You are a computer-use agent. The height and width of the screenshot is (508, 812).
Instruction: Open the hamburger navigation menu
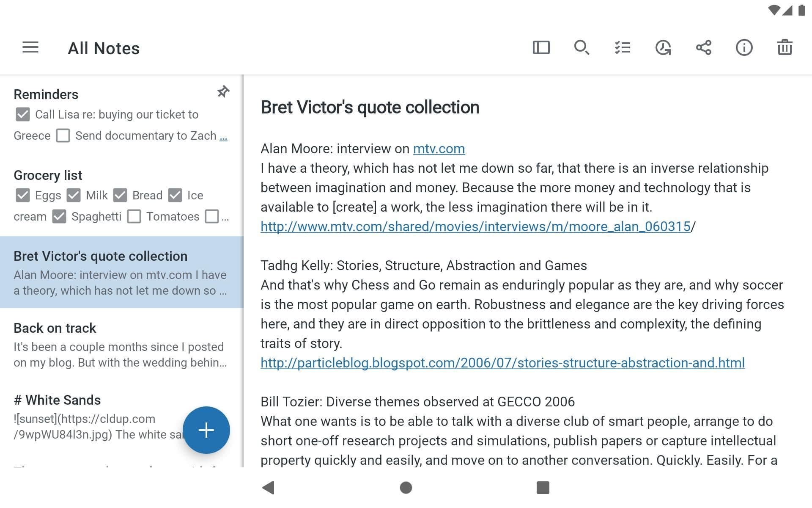(30, 47)
